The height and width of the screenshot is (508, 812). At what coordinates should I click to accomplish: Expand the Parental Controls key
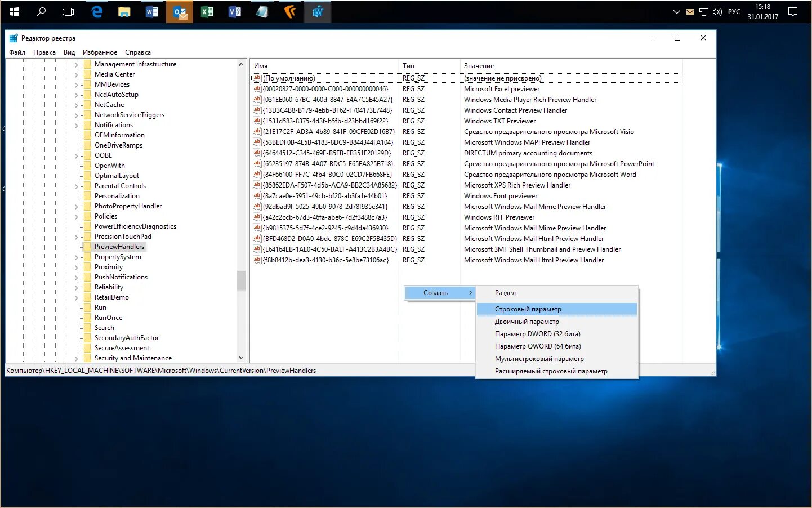click(x=77, y=186)
